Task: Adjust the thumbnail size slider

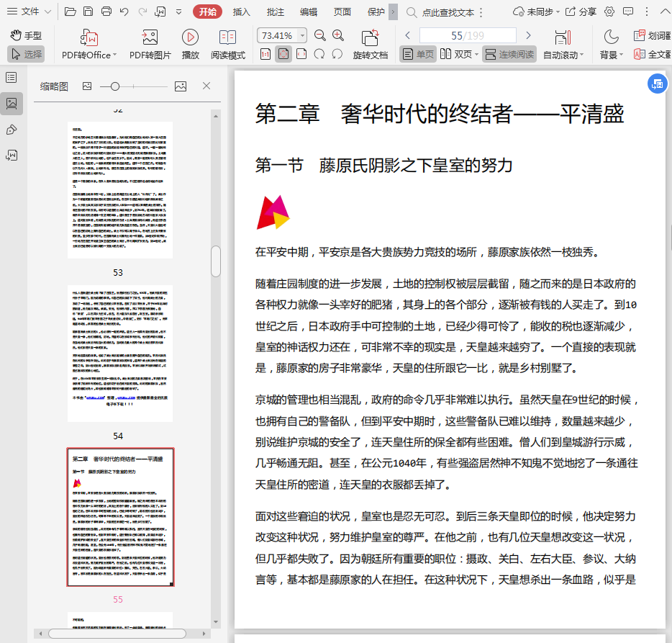Action: point(114,86)
